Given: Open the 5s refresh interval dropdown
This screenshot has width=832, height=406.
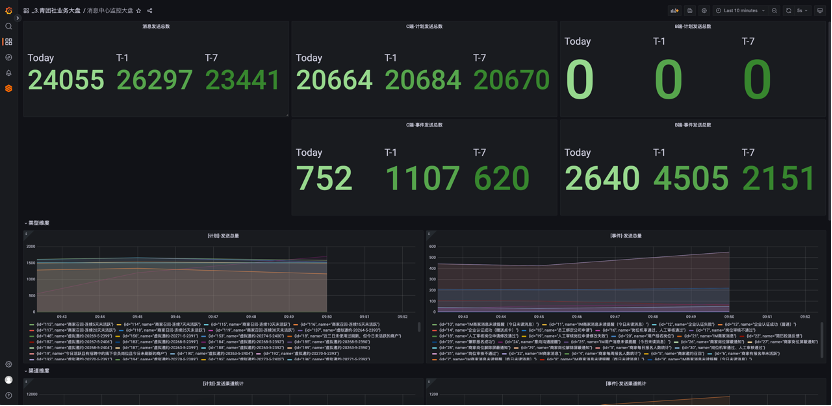Looking at the screenshot, I should click(x=802, y=10).
